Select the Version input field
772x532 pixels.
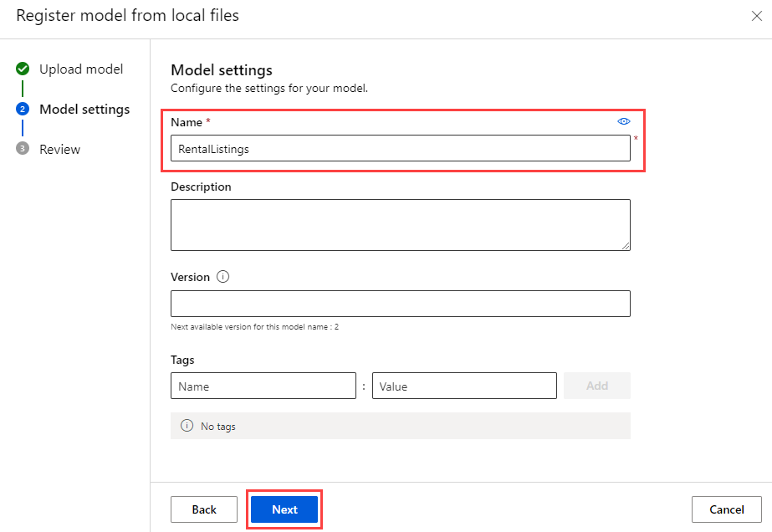coord(400,303)
